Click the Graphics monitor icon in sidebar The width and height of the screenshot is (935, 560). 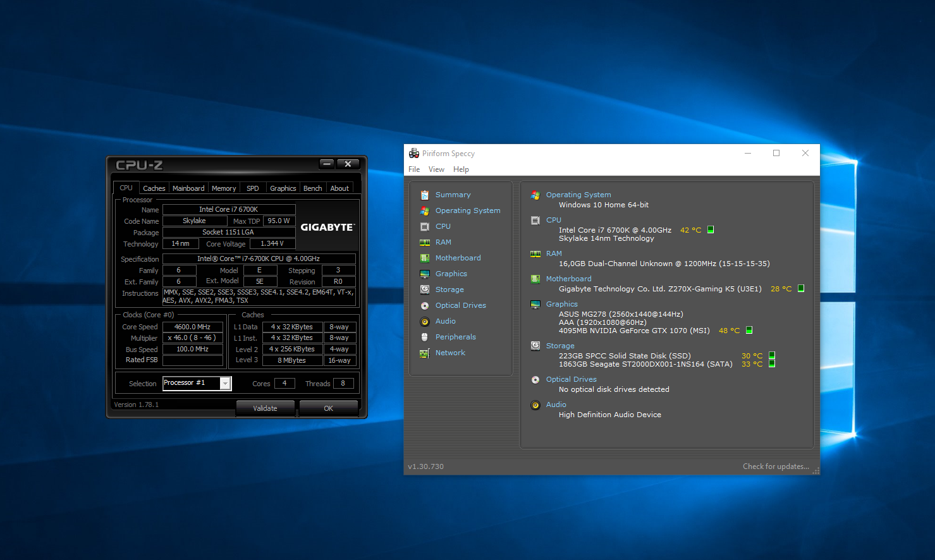(425, 274)
